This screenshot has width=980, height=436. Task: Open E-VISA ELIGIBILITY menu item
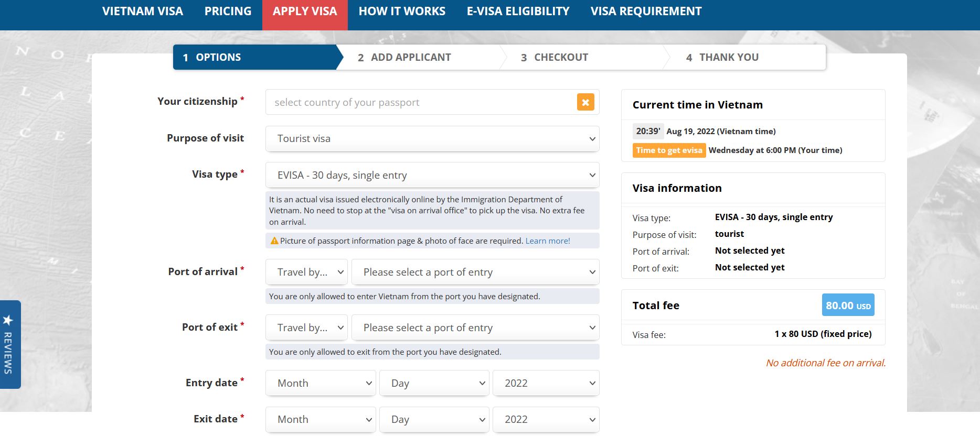pos(518,12)
